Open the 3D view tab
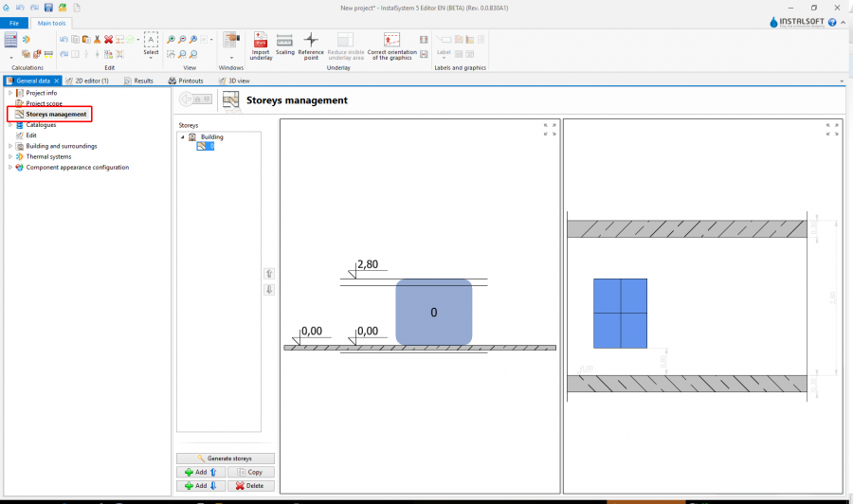This screenshot has width=853, height=504. point(237,81)
